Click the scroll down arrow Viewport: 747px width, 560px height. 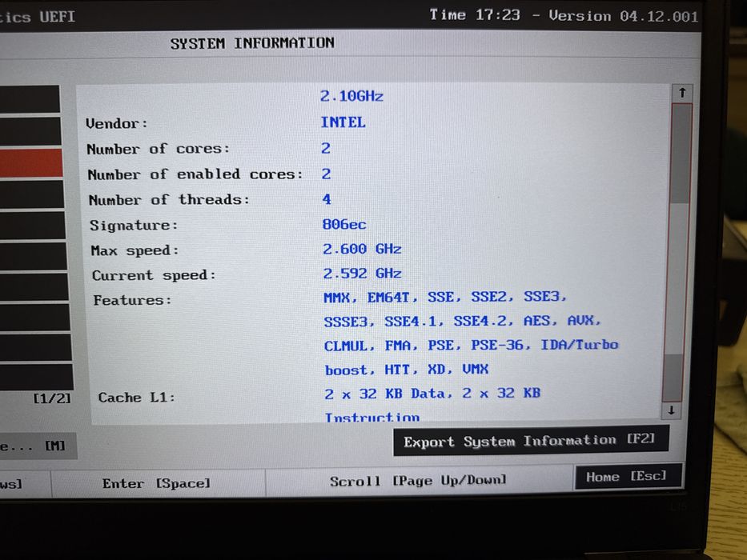(671, 410)
